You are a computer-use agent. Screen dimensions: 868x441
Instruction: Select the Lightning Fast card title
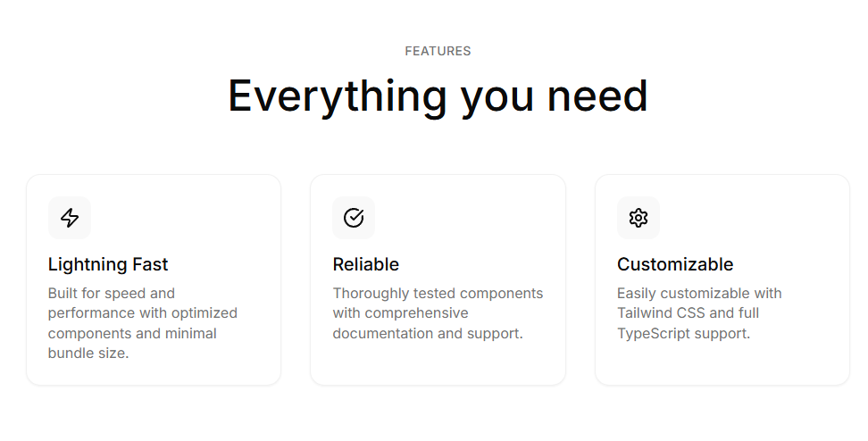tap(108, 264)
